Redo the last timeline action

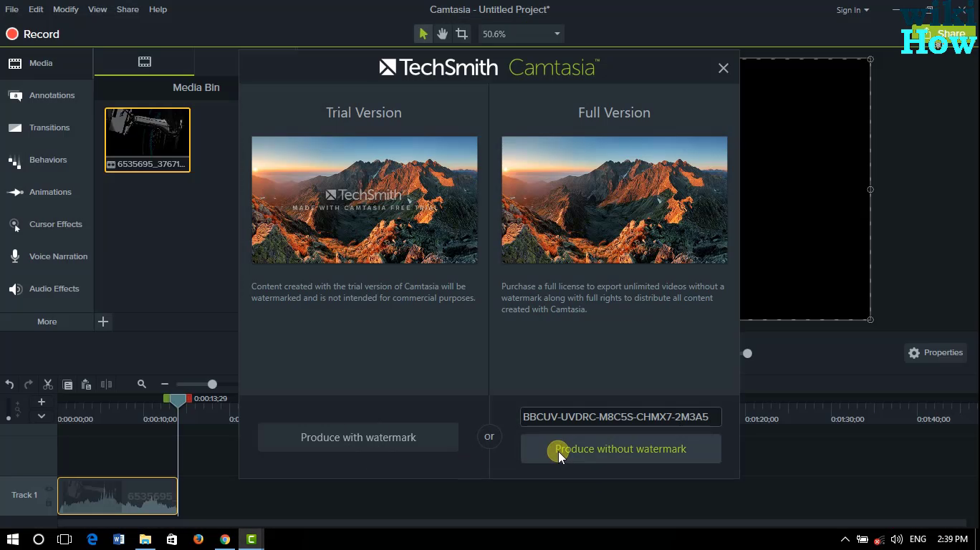tap(29, 385)
